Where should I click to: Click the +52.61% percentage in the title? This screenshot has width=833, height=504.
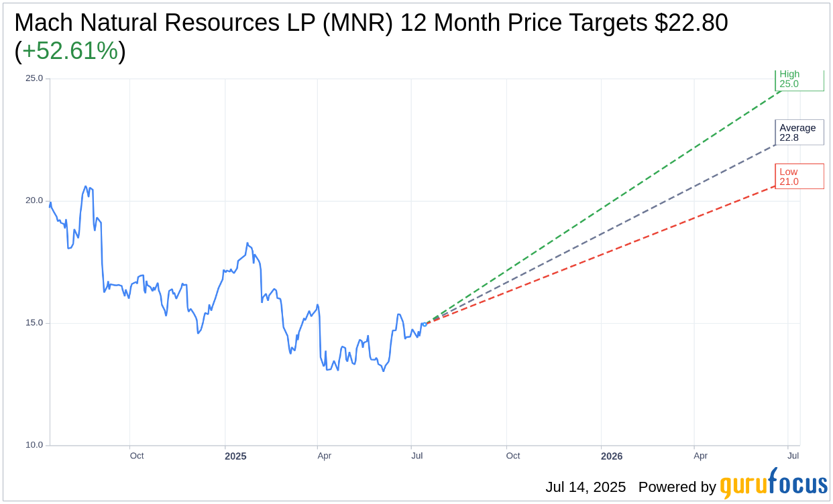click(x=70, y=51)
